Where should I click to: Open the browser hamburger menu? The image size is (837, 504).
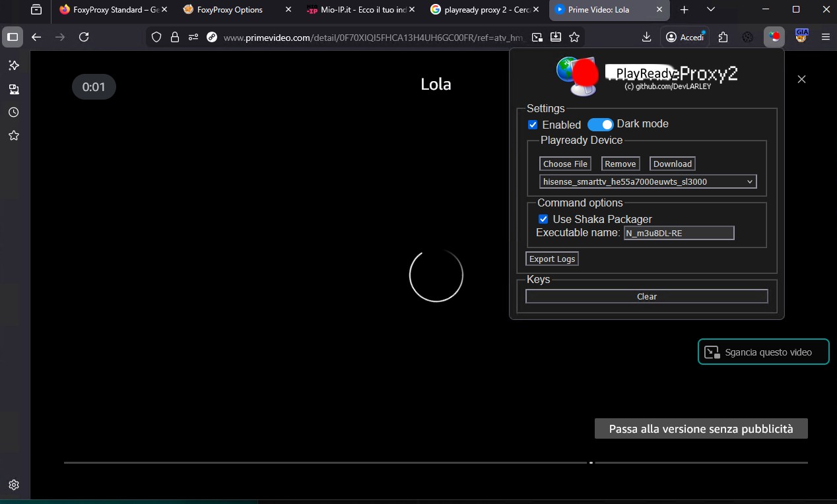point(825,37)
